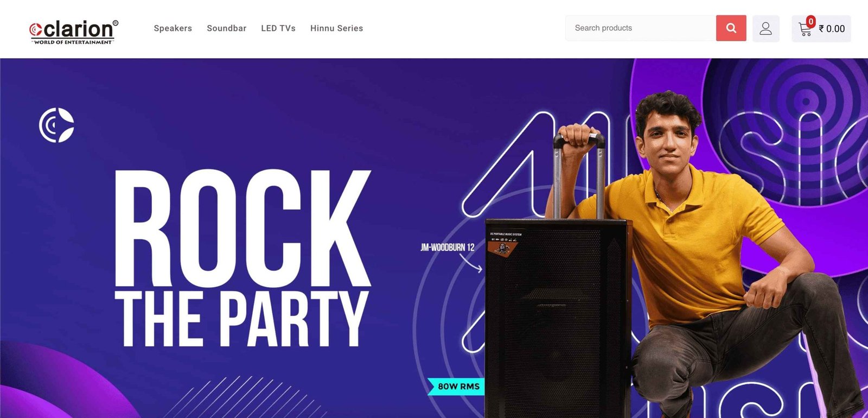Click the ₹ 0.00 cart total
The width and height of the screenshot is (868, 418).
click(832, 29)
